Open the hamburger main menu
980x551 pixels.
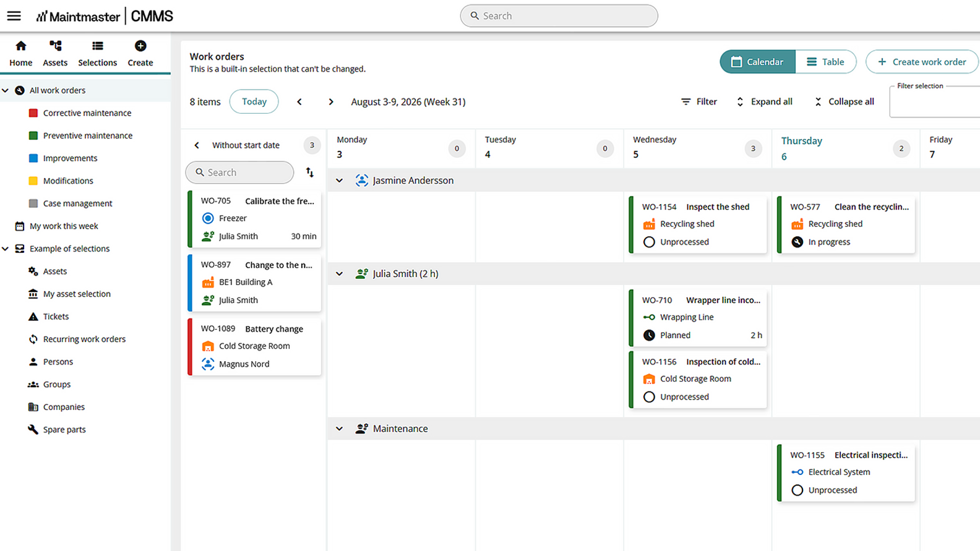pos(14,16)
